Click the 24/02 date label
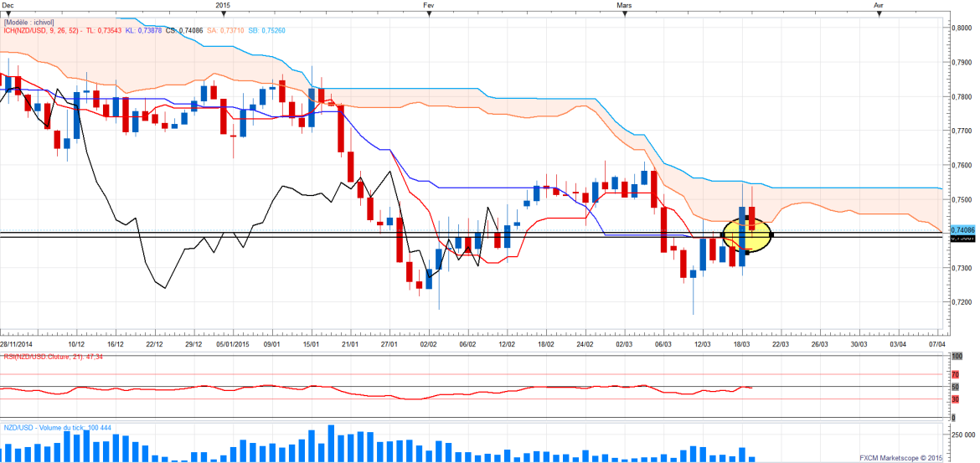This screenshot has height=463, width=980. coord(585,344)
